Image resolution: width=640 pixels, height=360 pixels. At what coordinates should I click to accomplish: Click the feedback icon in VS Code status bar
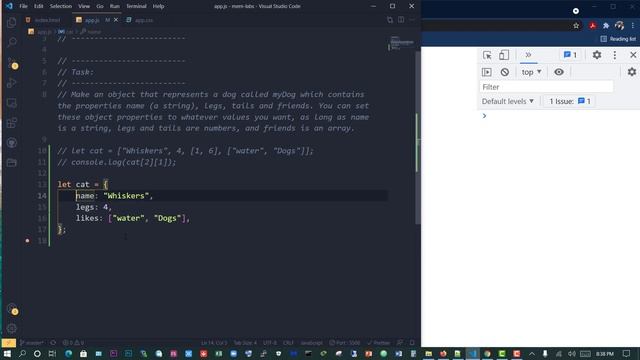point(400,343)
